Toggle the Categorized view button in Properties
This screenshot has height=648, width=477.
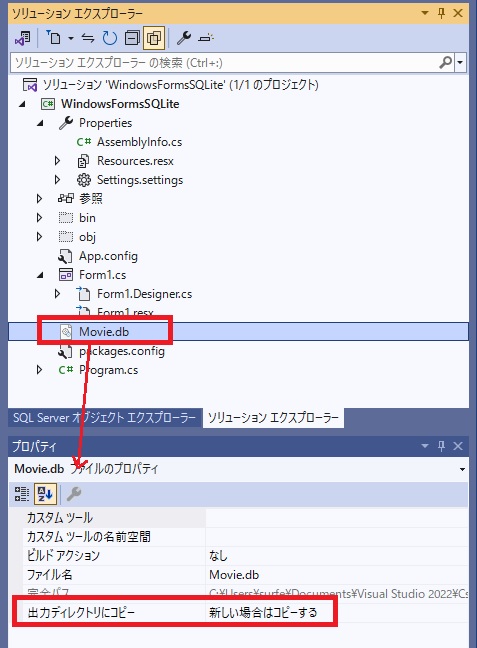[x=21, y=494]
